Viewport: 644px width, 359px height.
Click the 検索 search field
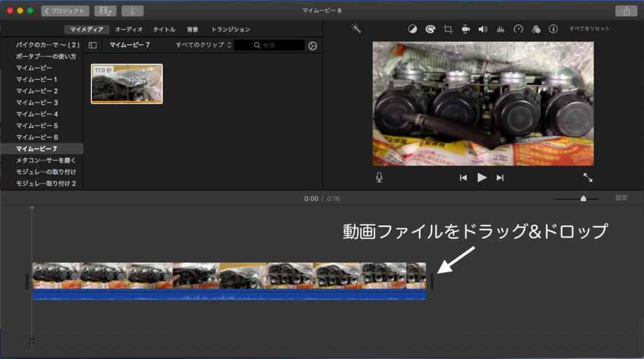pyautogui.click(x=269, y=45)
